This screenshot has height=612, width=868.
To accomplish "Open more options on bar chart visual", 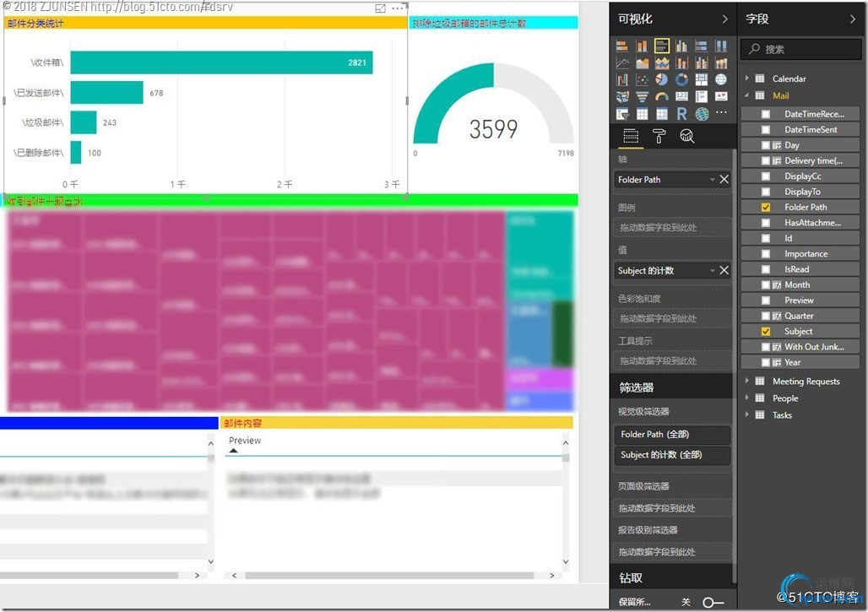I will click(x=398, y=8).
